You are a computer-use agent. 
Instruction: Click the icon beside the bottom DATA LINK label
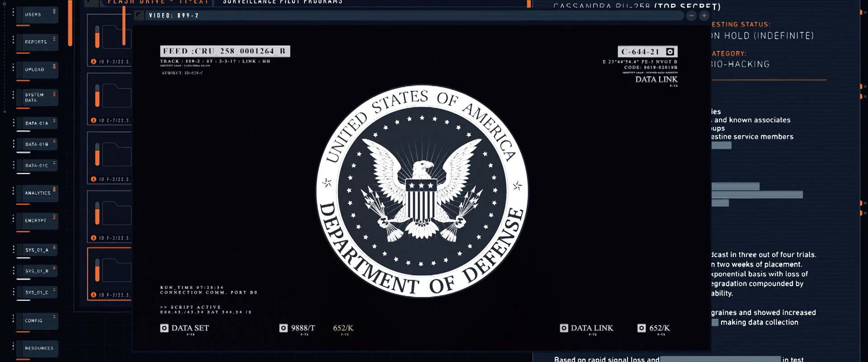click(x=564, y=328)
